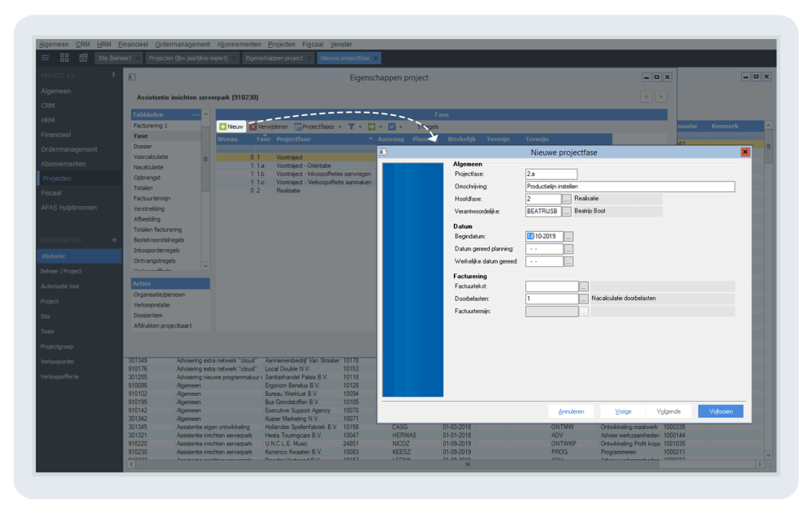Close the Eigenschappen project tab with its X
The height and width of the screenshot is (520, 812).
pyautogui.click(x=309, y=58)
